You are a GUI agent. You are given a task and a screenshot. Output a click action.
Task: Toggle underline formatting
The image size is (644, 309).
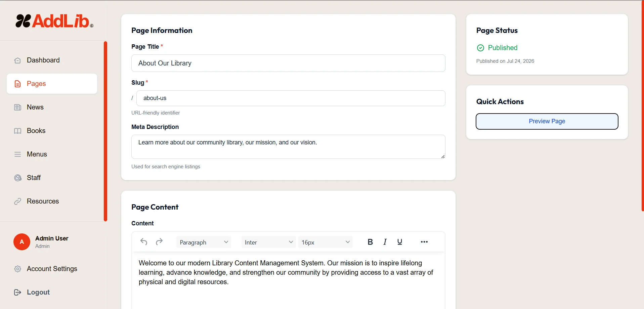pyautogui.click(x=400, y=242)
